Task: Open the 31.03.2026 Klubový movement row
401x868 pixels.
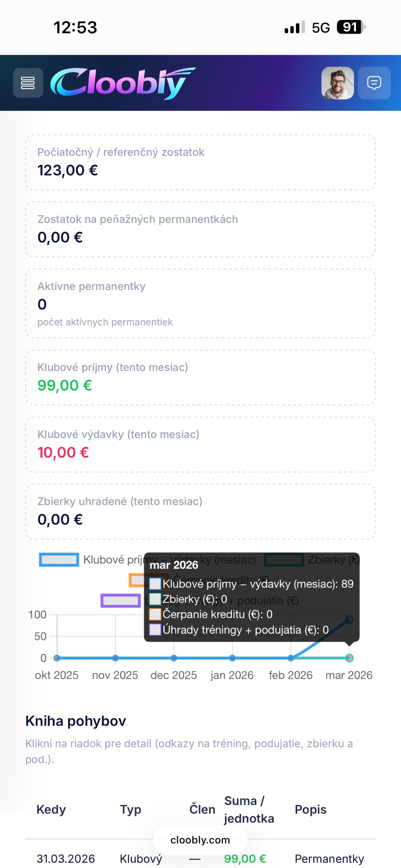Action: pos(200,858)
